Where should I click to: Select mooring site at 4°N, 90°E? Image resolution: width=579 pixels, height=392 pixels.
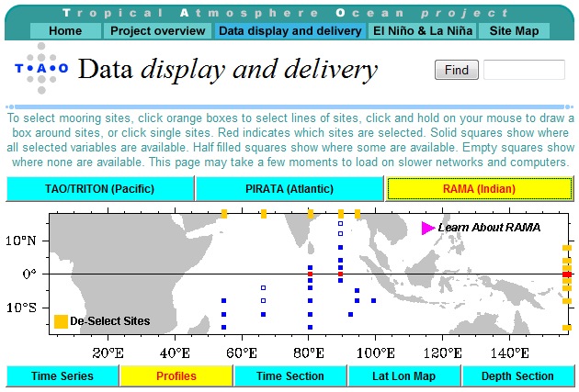click(x=340, y=261)
